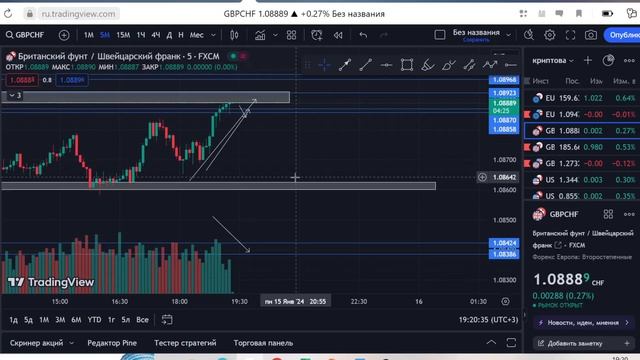The height and width of the screenshot is (360, 640).
Task: Open the Без названия layout name menu
Action: (476, 33)
